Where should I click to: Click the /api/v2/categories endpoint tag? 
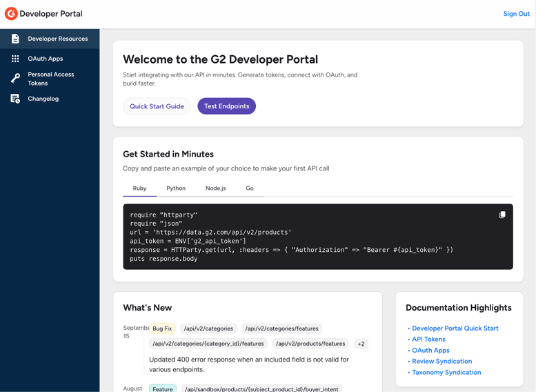208,329
